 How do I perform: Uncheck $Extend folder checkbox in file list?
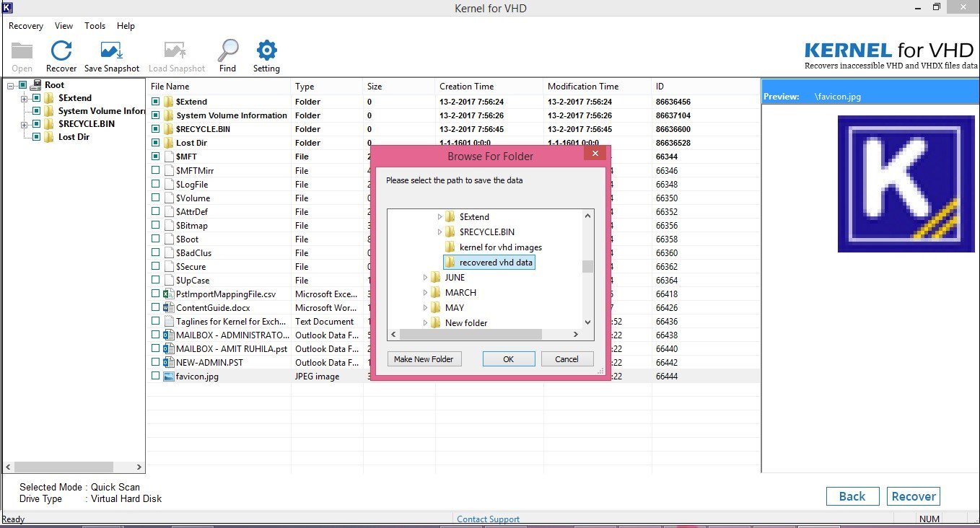tap(155, 102)
